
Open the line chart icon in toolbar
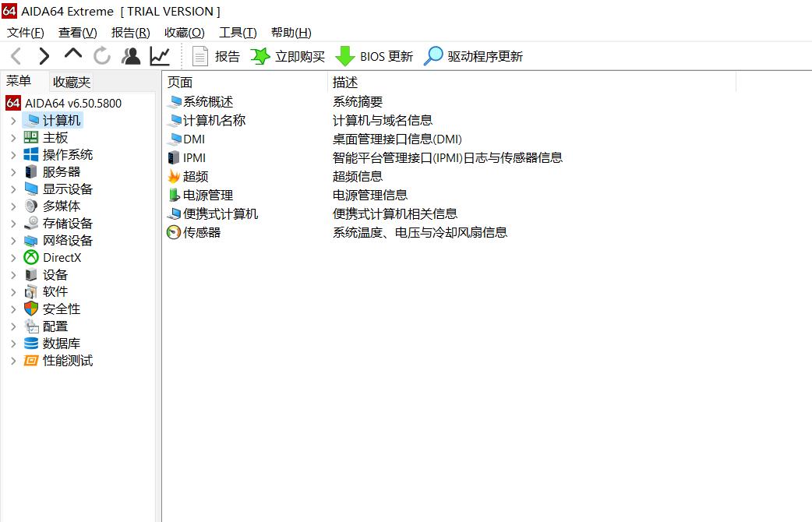[x=160, y=56]
